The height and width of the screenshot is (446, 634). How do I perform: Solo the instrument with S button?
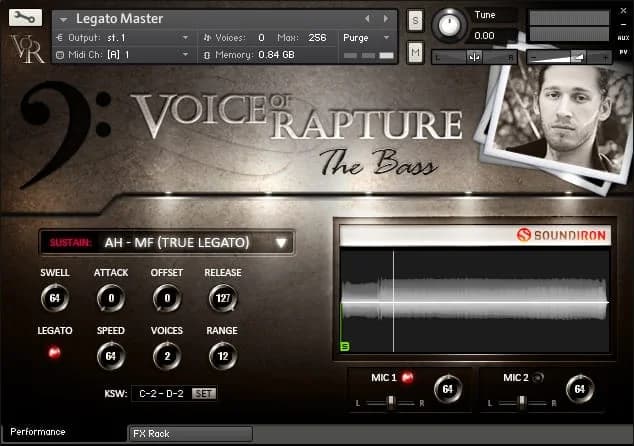click(415, 21)
